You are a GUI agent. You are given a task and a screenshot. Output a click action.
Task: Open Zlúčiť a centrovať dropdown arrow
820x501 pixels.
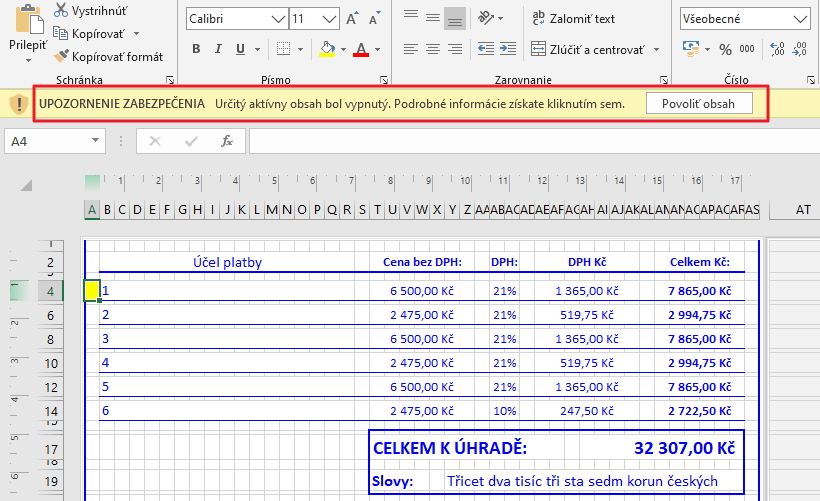(656, 49)
